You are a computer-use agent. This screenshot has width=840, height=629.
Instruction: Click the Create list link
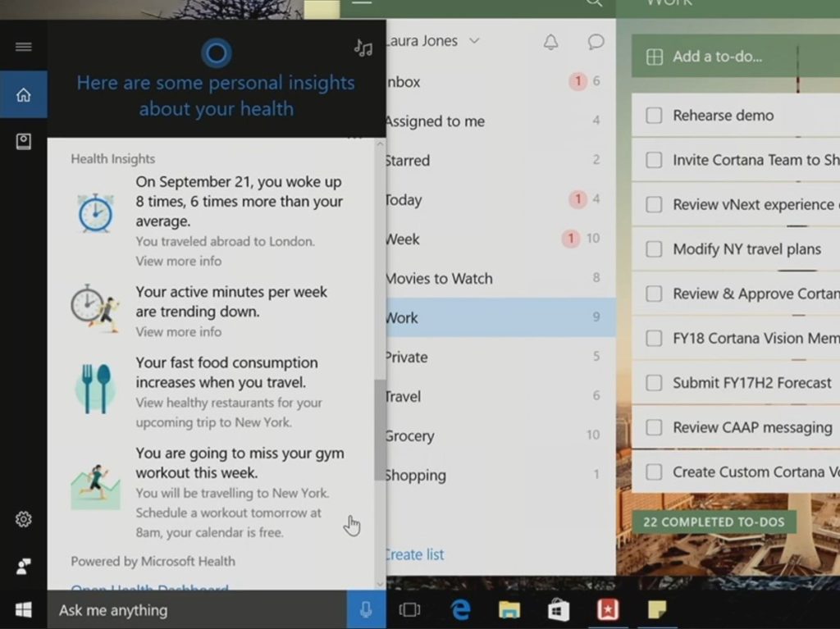tap(415, 554)
